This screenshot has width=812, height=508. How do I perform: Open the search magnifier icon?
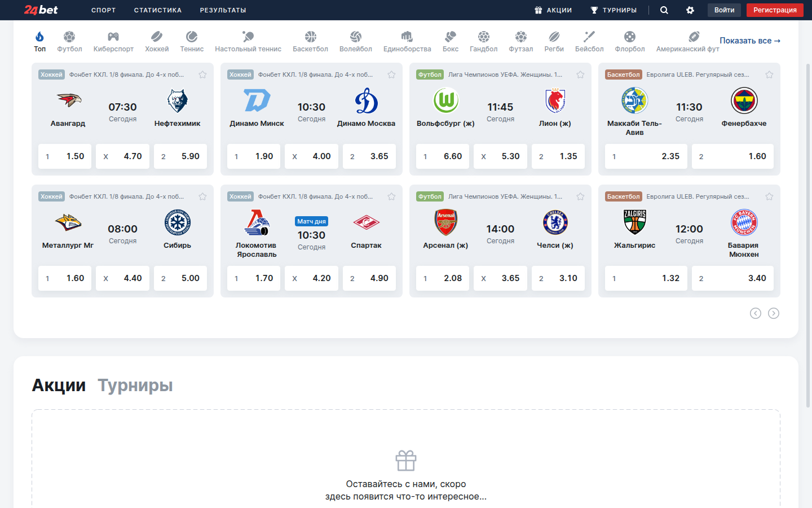(x=664, y=10)
